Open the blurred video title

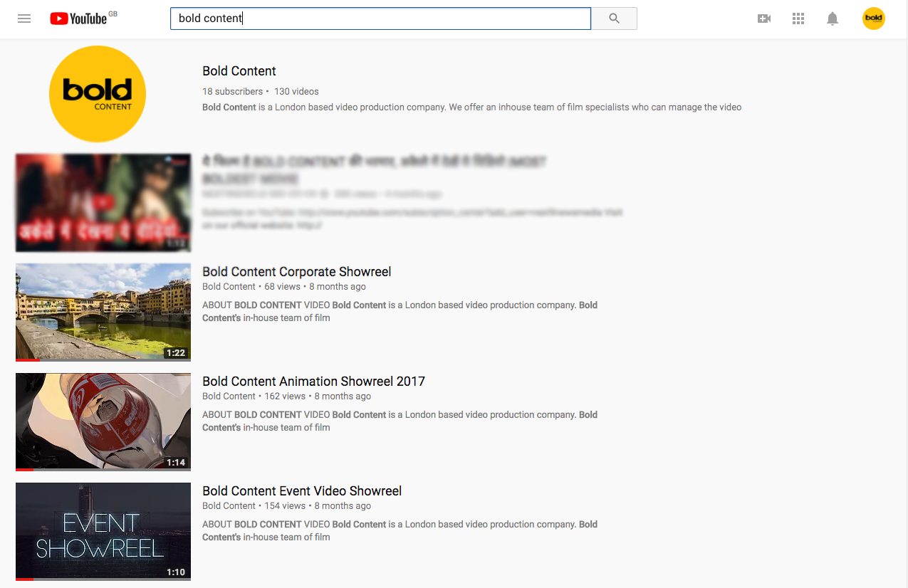(374, 169)
